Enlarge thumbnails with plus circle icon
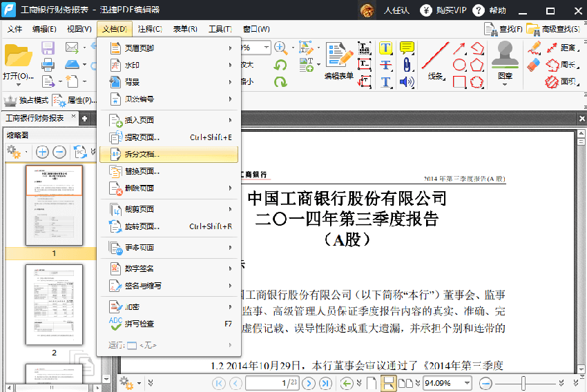 pyautogui.click(x=42, y=153)
